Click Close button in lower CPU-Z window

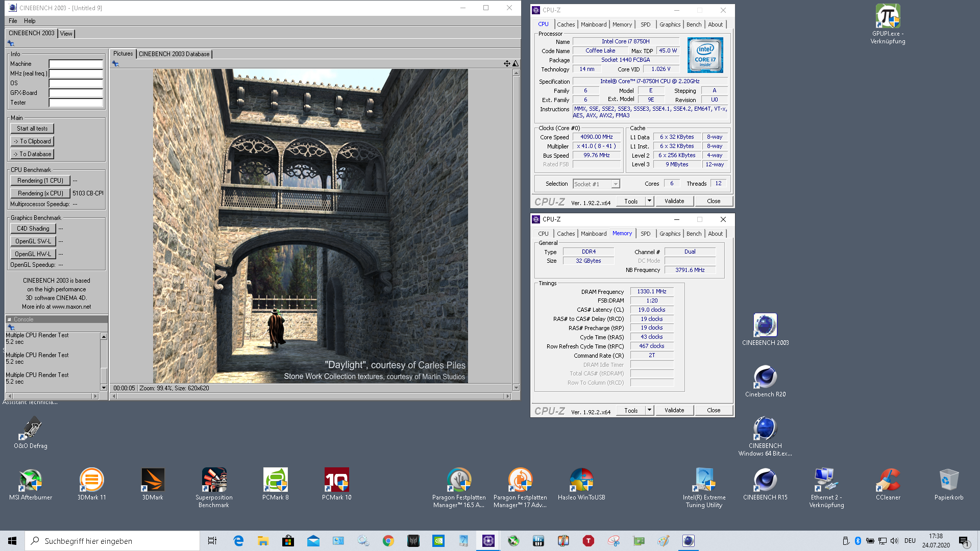tap(714, 410)
